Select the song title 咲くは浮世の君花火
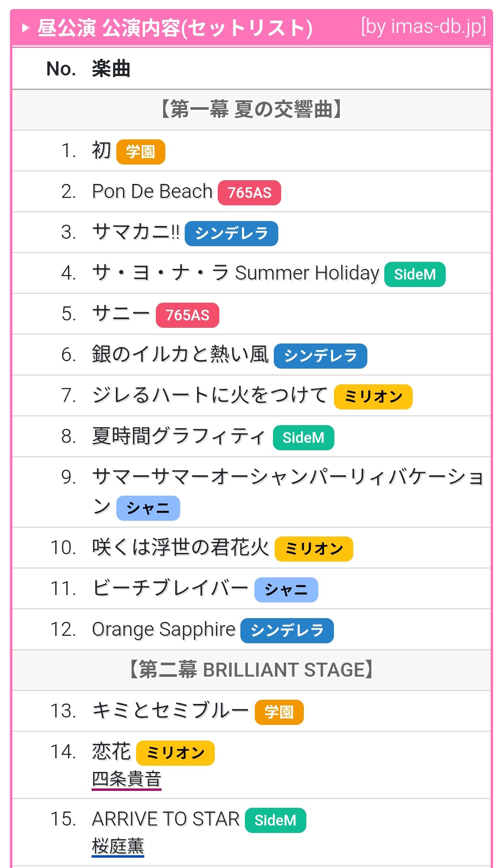503x868 pixels. tap(180, 548)
